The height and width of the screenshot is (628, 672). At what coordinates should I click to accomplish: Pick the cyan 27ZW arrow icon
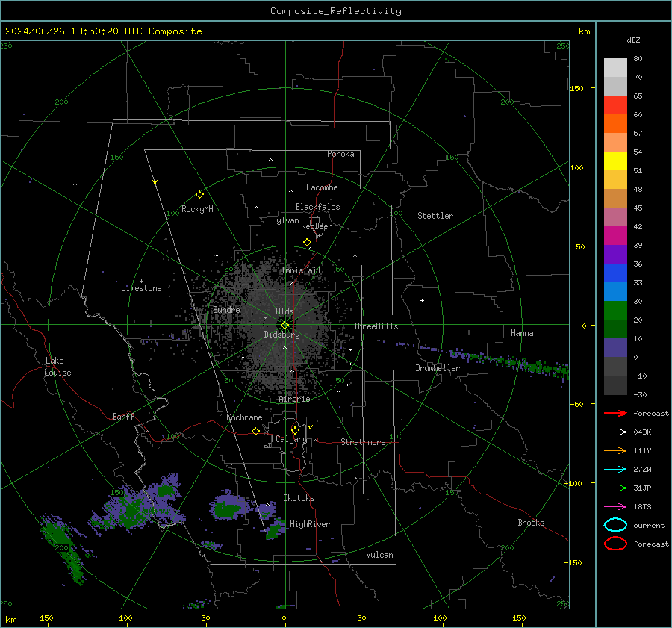click(x=615, y=470)
